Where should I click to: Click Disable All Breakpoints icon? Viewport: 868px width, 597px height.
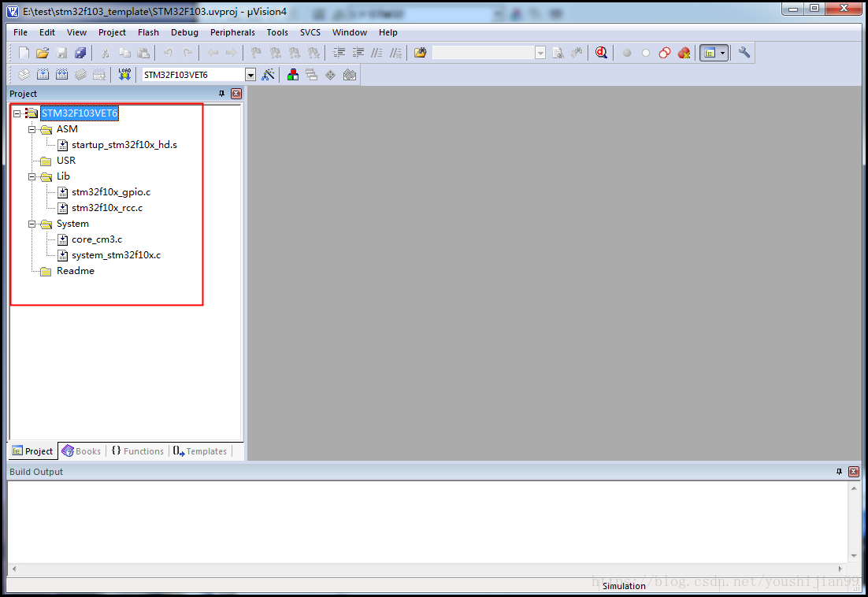[665, 53]
